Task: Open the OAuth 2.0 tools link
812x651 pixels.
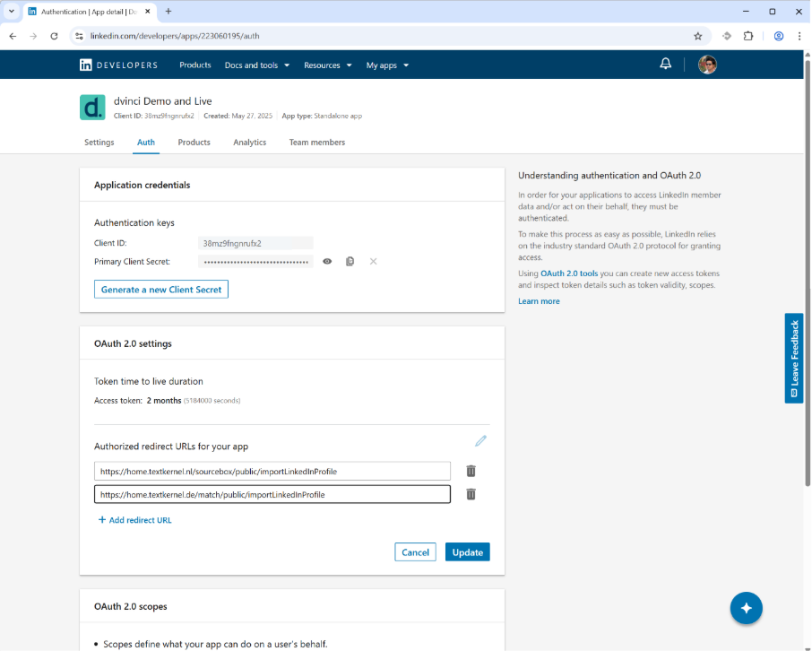Action: click(569, 273)
